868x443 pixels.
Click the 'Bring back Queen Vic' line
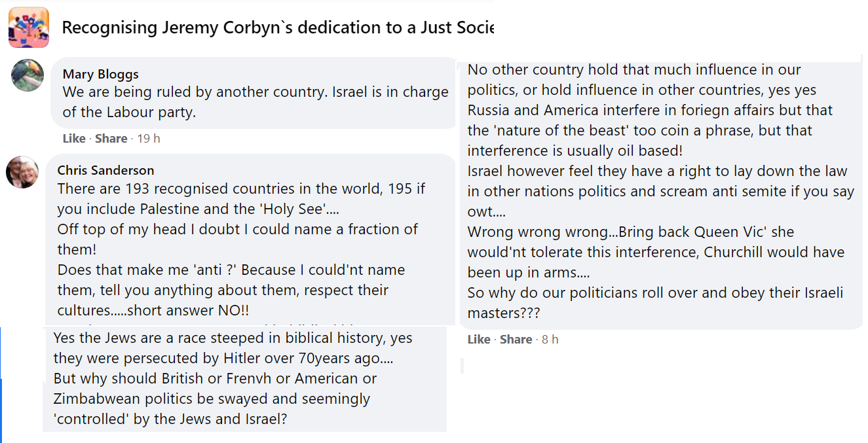[x=630, y=232]
